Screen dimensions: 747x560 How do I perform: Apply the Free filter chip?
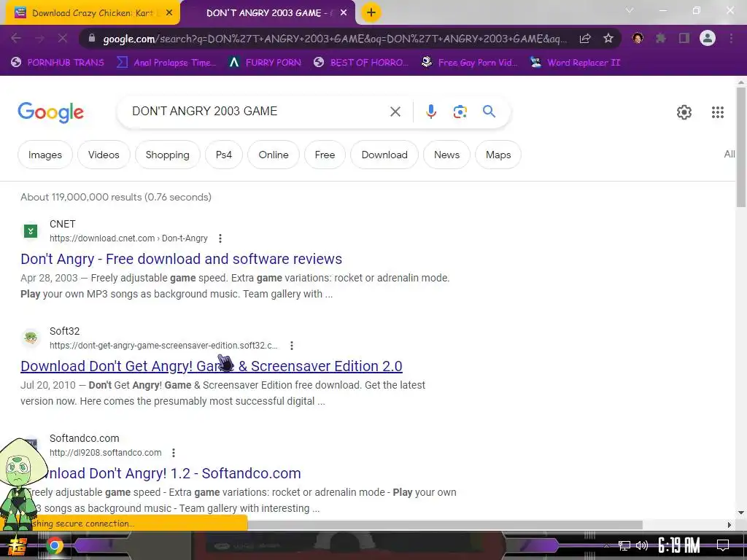coord(325,155)
